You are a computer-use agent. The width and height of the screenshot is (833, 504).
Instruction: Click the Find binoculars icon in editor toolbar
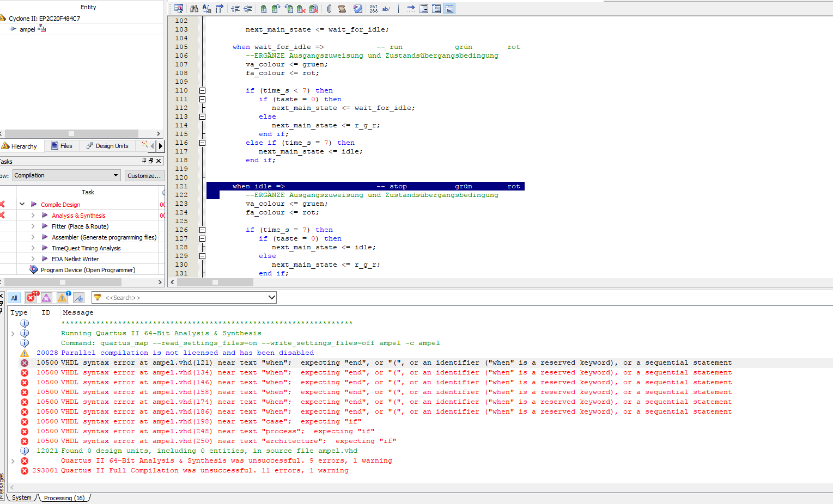pos(194,9)
